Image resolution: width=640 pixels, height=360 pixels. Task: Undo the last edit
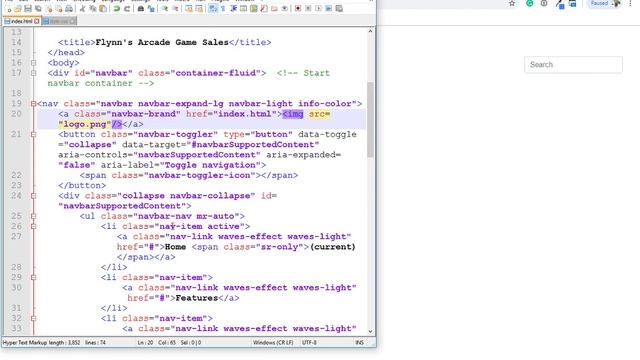[116, 9]
